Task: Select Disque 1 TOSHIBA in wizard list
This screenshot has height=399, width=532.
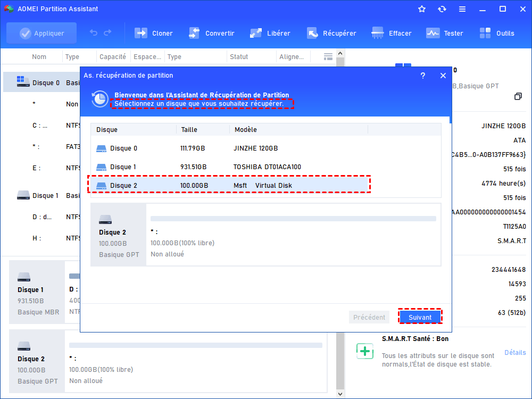Action: [229, 167]
